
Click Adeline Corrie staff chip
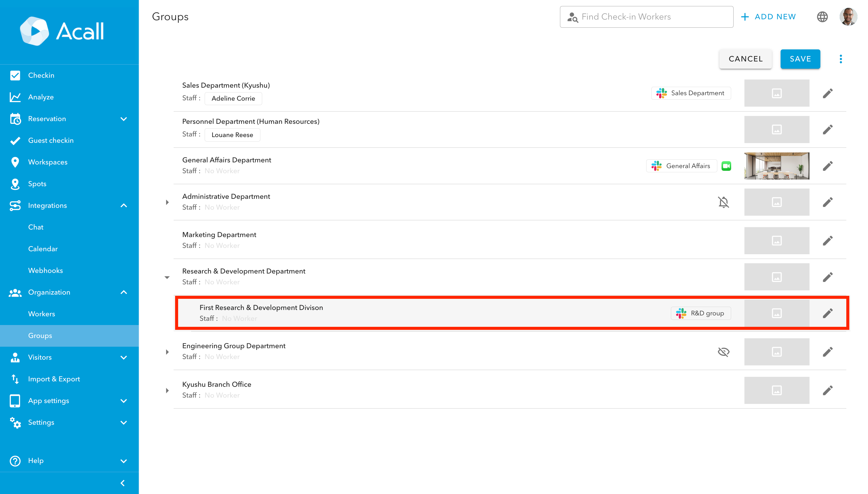233,98
